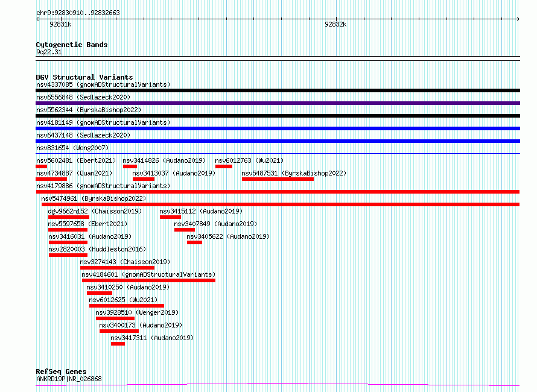Open nsv3928510 Wenger2019 variant
This screenshot has width=537, height=392.
tap(137, 312)
